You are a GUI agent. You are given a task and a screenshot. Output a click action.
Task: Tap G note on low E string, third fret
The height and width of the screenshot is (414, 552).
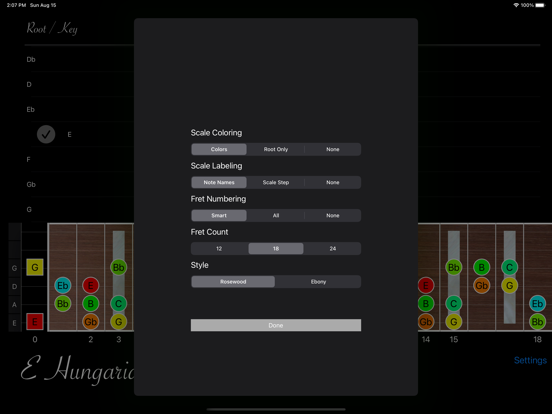point(119,321)
